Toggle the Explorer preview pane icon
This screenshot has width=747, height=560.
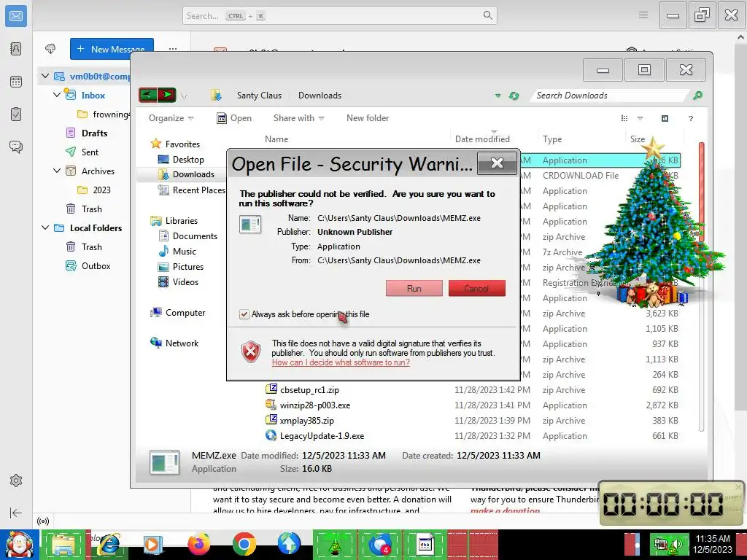point(665,118)
